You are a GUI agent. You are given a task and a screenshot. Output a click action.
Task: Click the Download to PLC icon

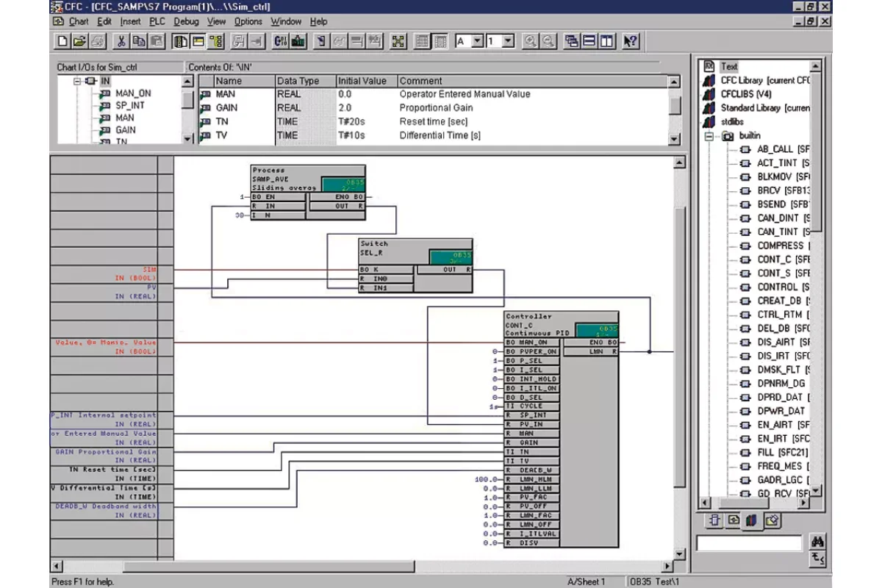click(298, 42)
